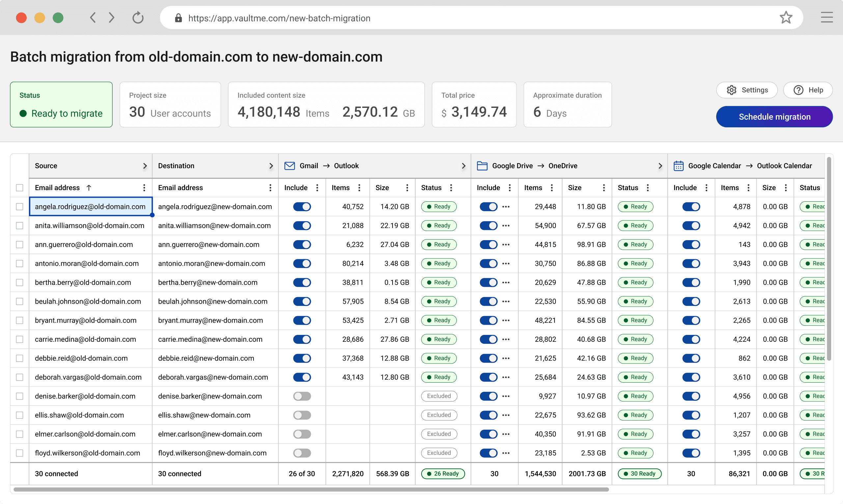Open Drive Size column options menu
This screenshot has height=504, width=843.
pyautogui.click(x=604, y=188)
